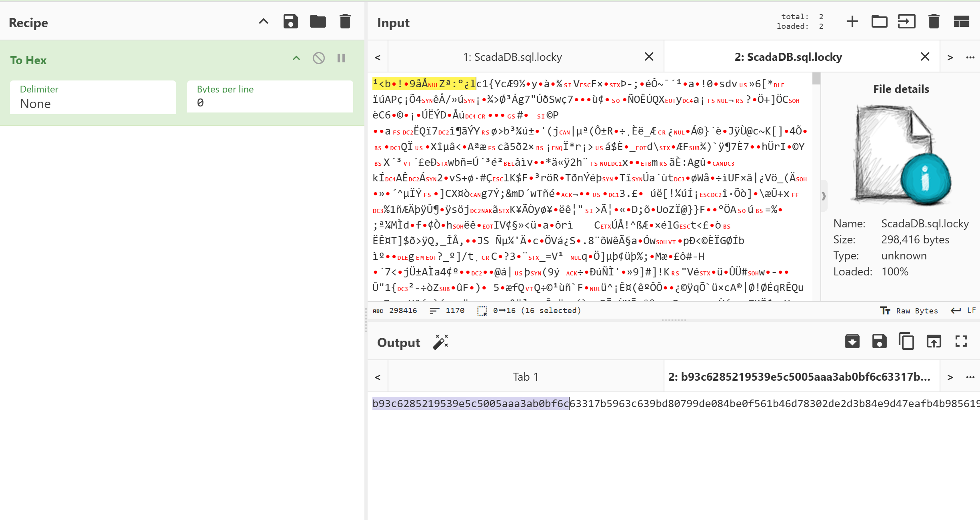Click the hex output text
This screenshot has width=980, height=520.
click(676, 404)
